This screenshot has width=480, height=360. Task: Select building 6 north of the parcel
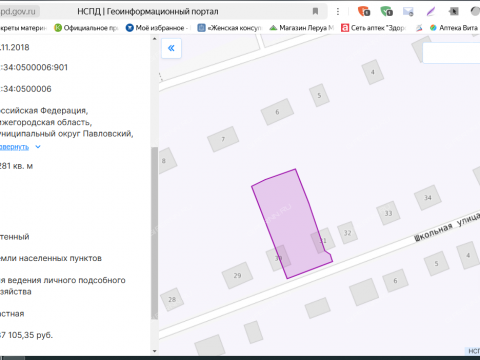[277, 112]
